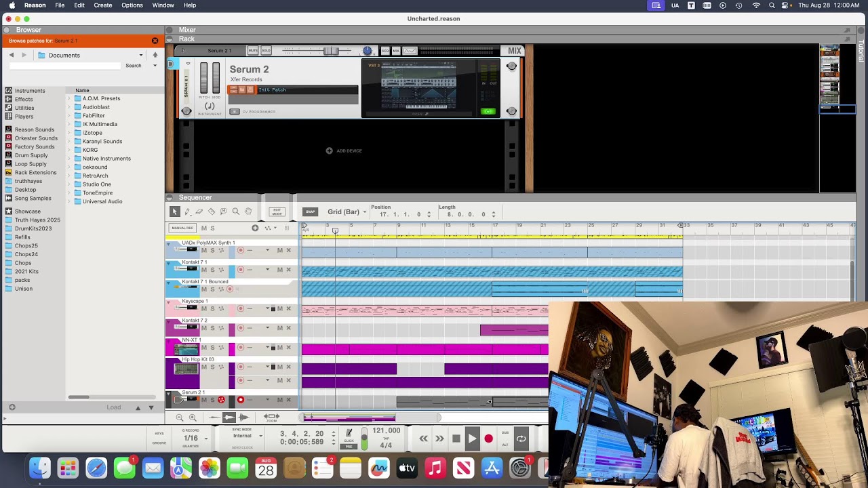Open Finder from the Dock
The height and width of the screenshot is (488, 868).
pos(40,468)
